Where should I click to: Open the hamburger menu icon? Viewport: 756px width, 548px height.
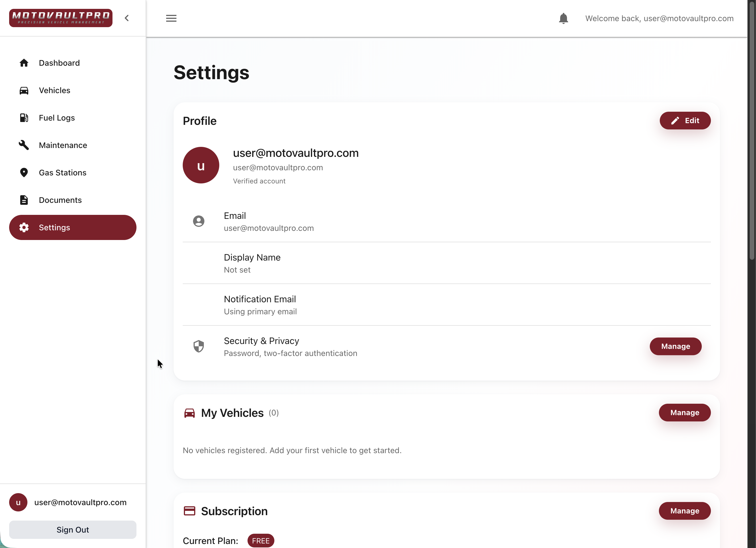tap(171, 18)
